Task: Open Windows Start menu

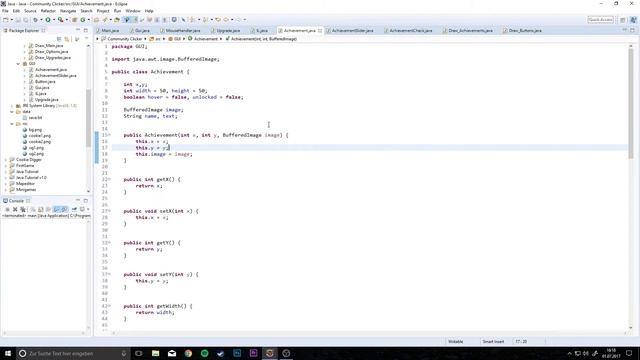Action: click(x=8, y=353)
